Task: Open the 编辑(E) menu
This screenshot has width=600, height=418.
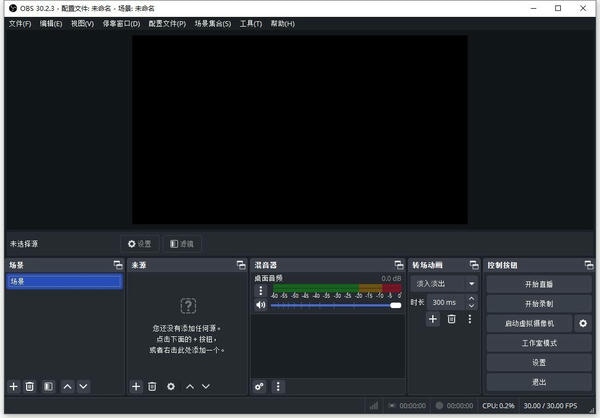Action: (51, 24)
